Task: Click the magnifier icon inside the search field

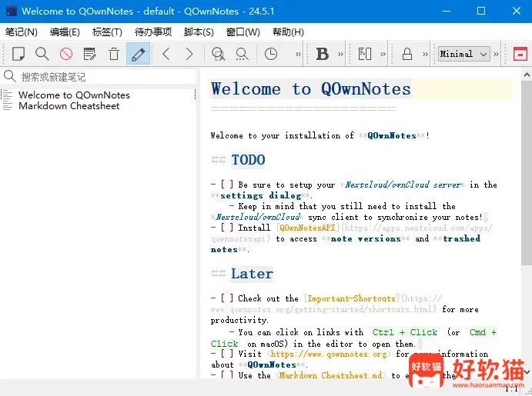Action: pyautogui.click(x=10, y=77)
